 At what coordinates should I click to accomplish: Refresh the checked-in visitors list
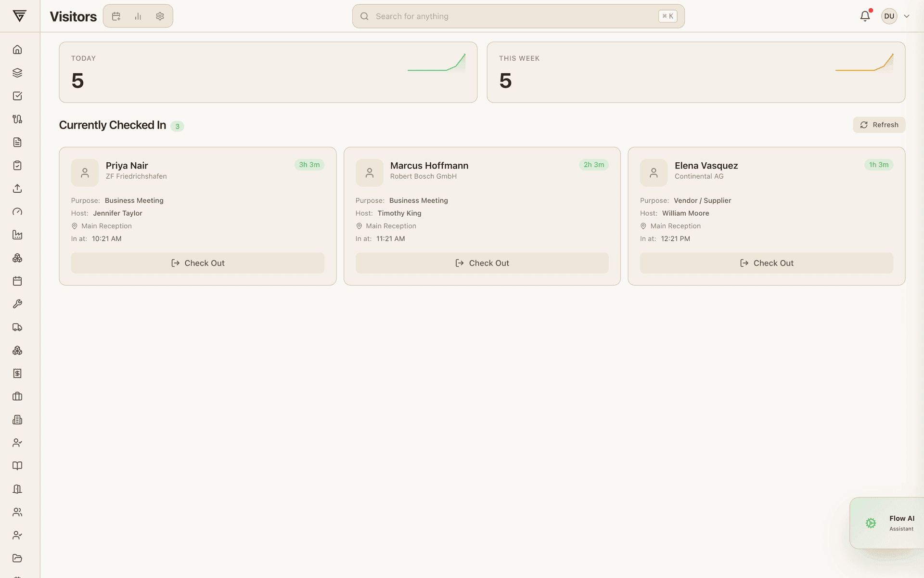pos(879,125)
